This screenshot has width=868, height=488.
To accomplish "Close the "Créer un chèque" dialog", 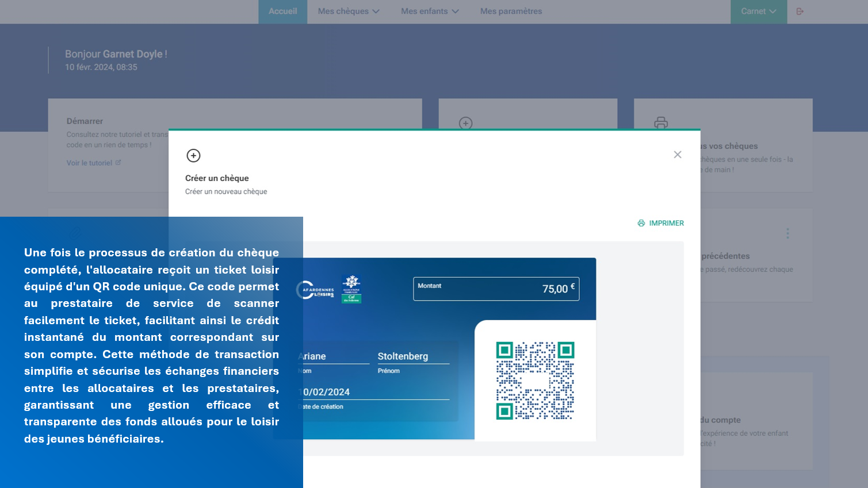I will point(677,155).
